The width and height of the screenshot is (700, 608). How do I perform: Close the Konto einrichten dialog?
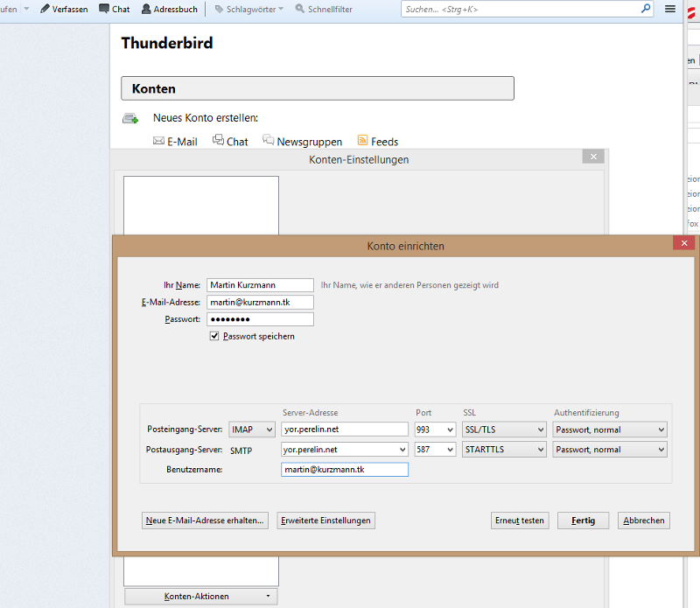(x=684, y=243)
